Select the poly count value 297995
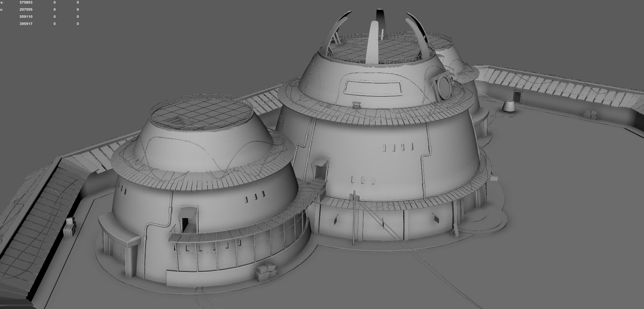 [x=26, y=10]
